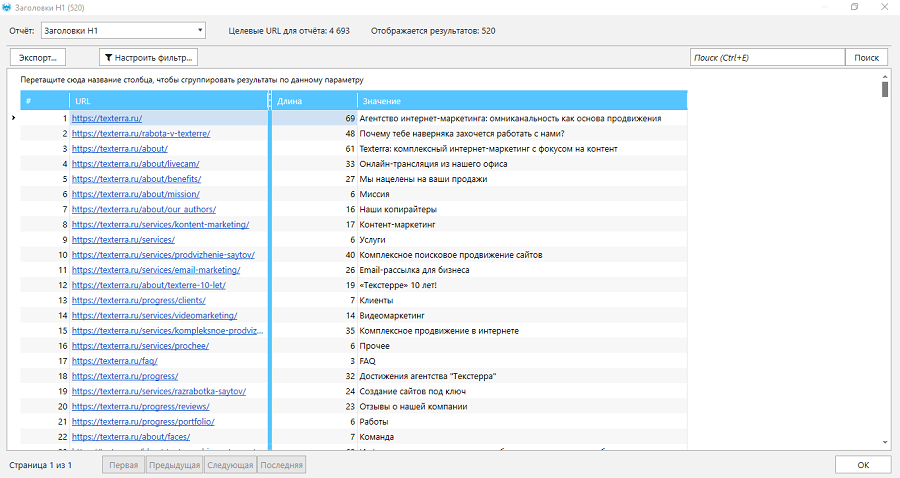Open the about/benefits link
This screenshot has height=478, width=900.
[136, 179]
